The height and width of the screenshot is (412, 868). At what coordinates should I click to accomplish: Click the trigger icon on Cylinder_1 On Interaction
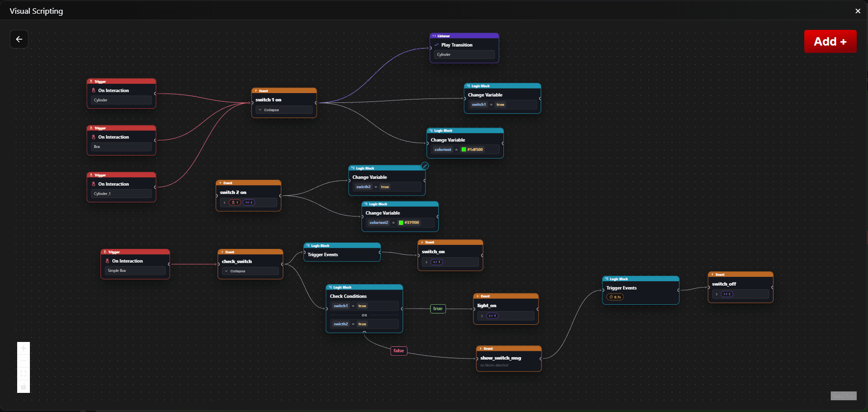pos(94,184)
